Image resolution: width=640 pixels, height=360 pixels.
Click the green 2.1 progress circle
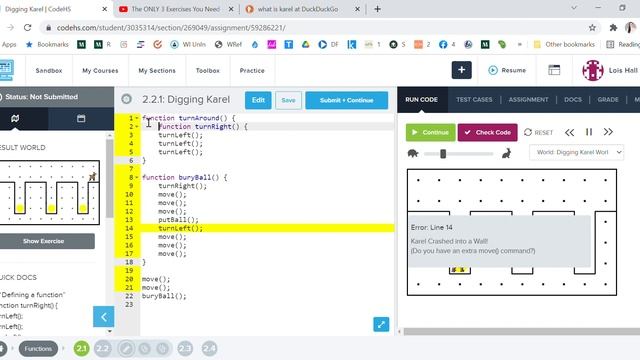(x=82, y=349)
